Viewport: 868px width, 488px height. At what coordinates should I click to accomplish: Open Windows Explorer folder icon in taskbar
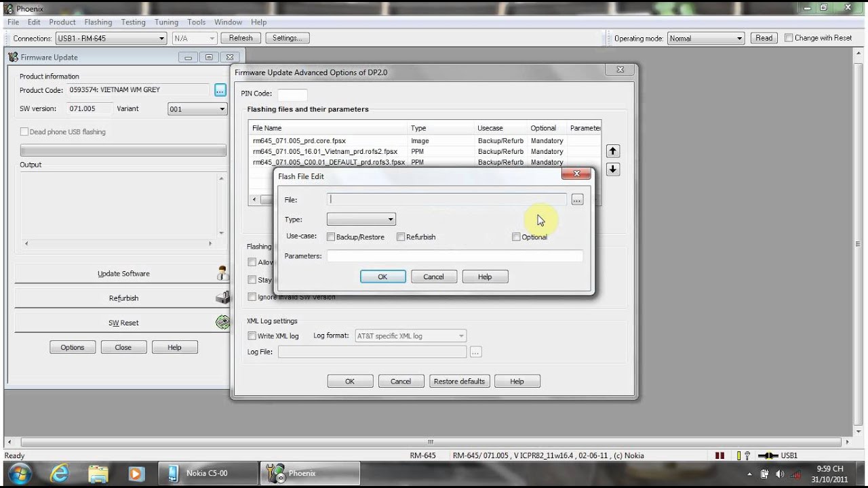click(x=98, y=473)
